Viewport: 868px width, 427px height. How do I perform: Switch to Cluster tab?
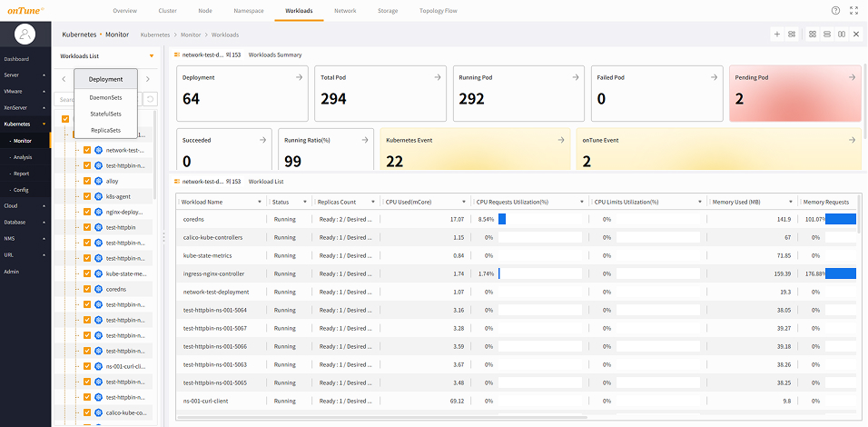(x=168, y=11)
